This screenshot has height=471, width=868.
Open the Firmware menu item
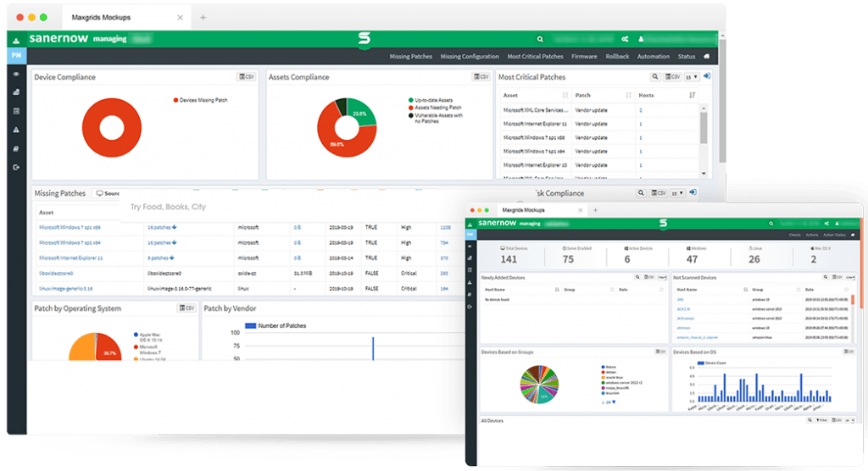point(584,57)
